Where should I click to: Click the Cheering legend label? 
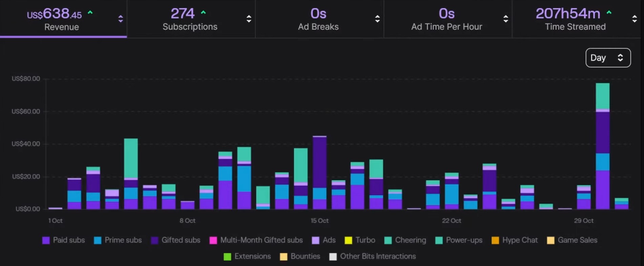pyautogui.click(x=410, y=240)
